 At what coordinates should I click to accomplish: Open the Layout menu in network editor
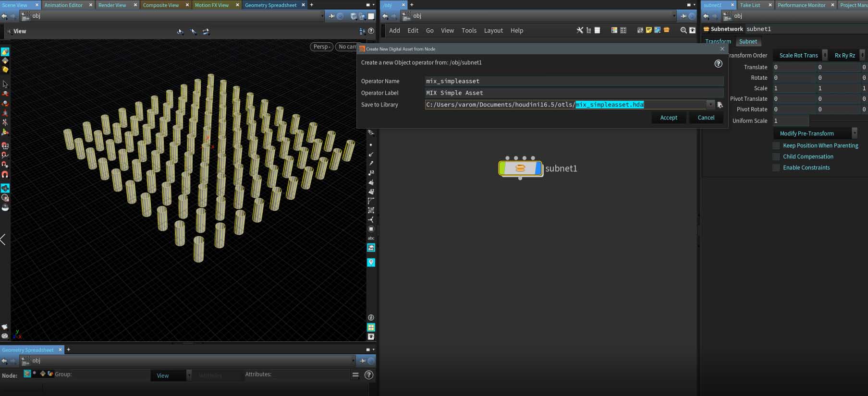(x=493, y=30)
